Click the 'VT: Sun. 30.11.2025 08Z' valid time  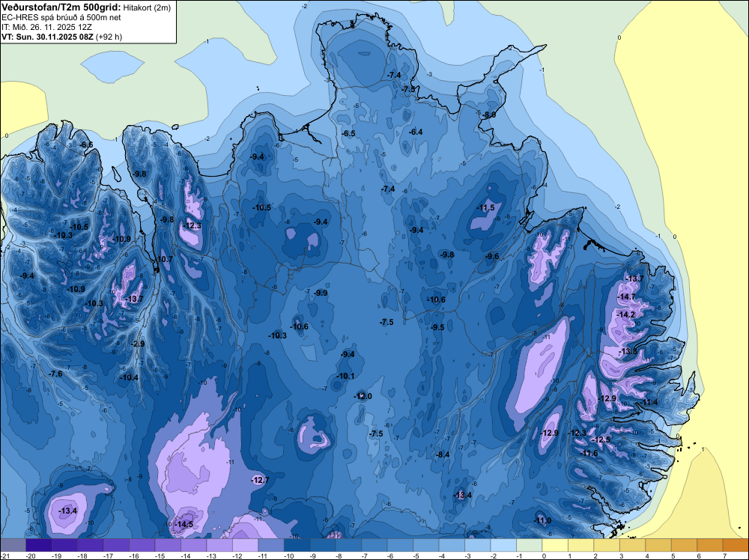(48, 37)
